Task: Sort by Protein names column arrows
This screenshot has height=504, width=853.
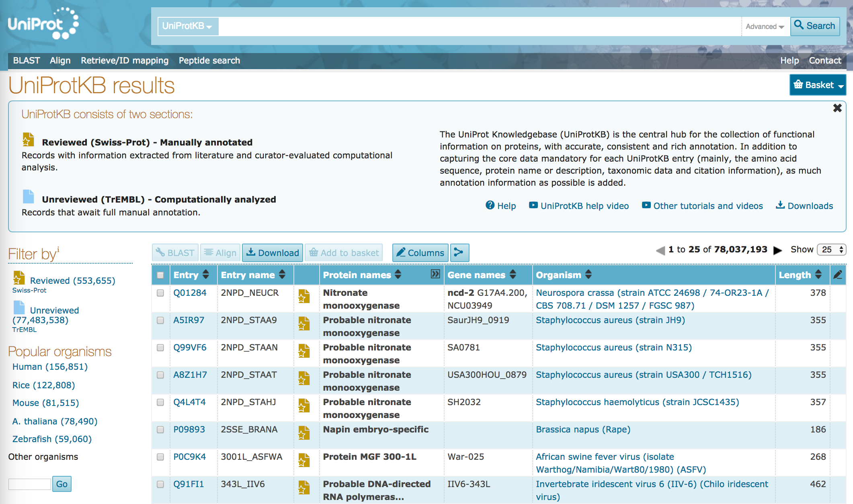Action: (398, 275)
